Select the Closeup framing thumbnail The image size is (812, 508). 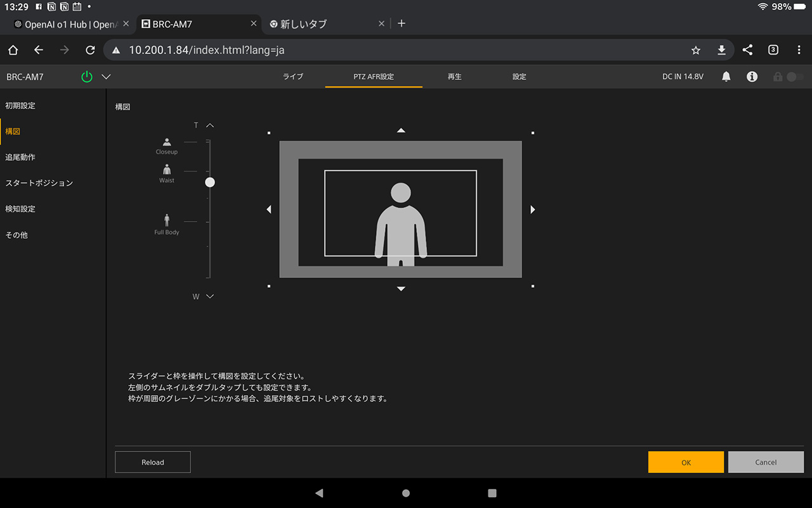pyautogui.click(x=167, y=145)
